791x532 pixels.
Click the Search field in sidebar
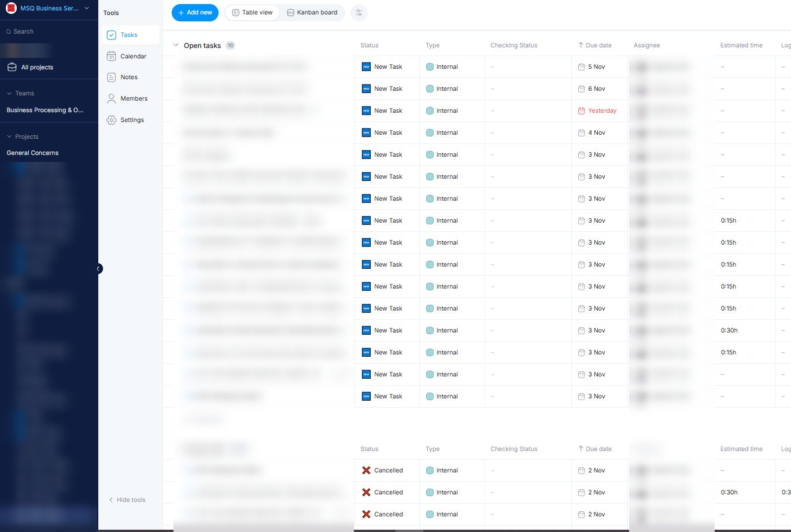pyautogui.click(x=49, y=31)
